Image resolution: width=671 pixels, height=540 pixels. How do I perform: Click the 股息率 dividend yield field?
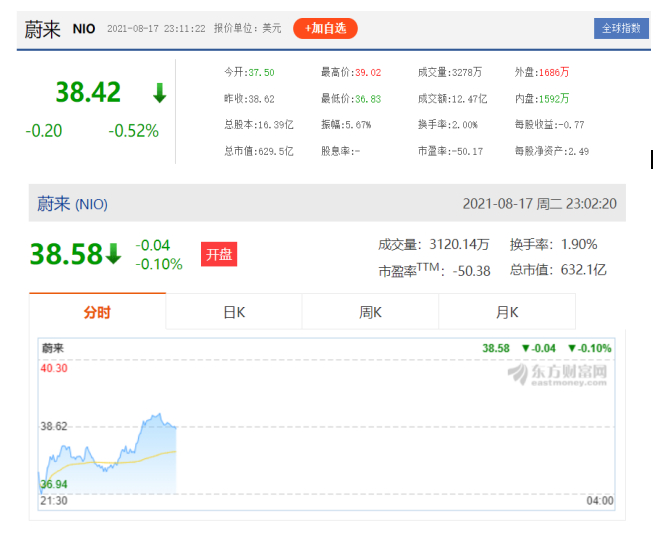341,151
